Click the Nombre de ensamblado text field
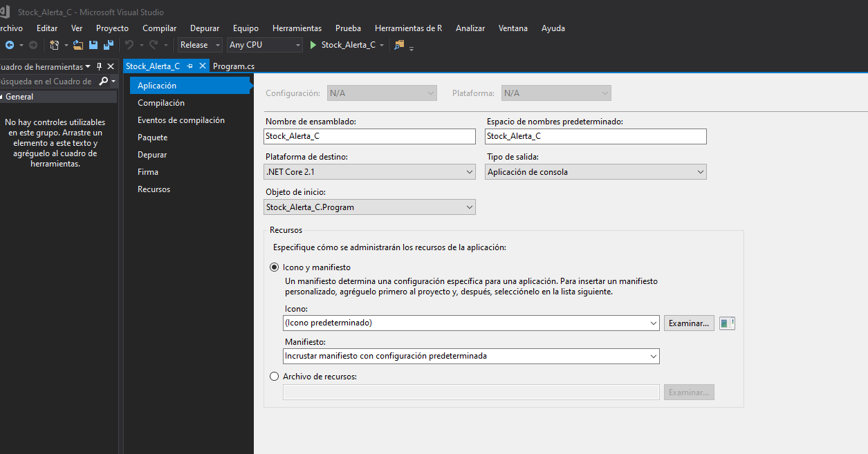The width and height of the screenshot is (868, 454). pyautogui.click(x=370, y=137)
